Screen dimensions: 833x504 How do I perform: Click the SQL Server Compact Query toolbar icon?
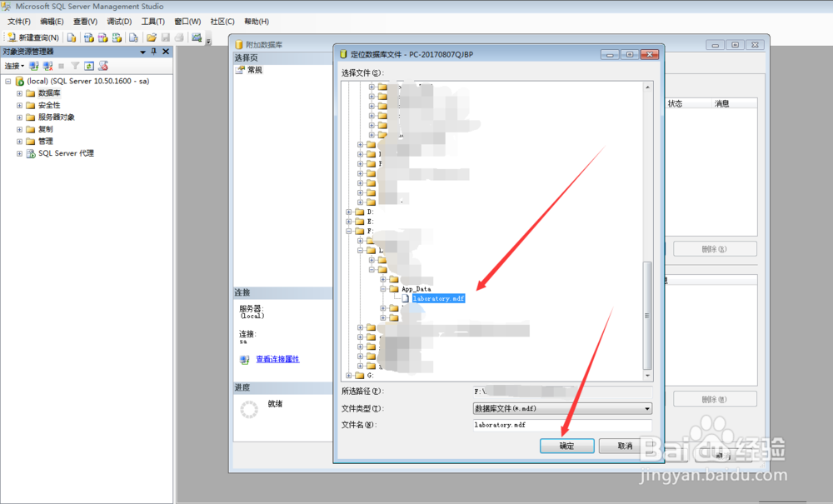click(x=134, y=37)
